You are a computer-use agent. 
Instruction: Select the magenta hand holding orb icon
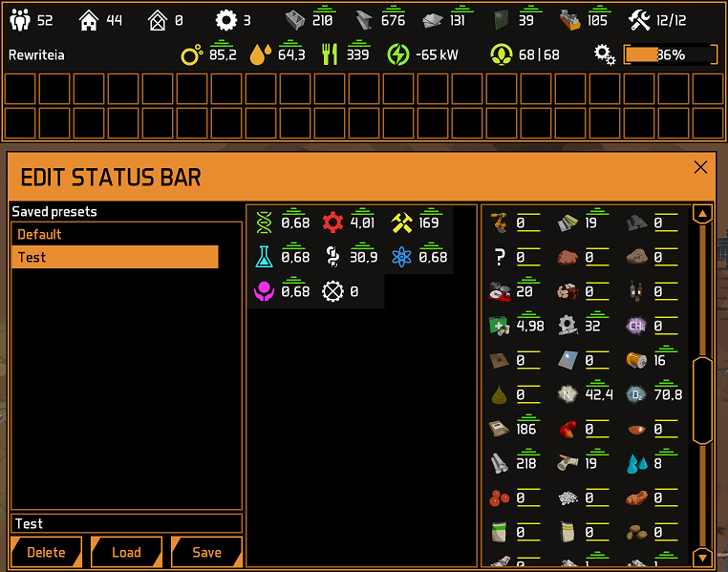[x=264, y=291]
